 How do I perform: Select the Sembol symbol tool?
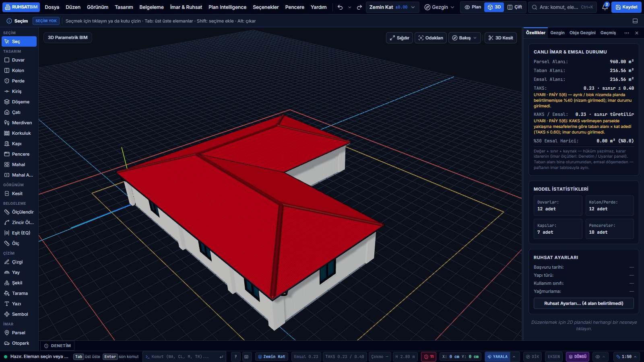(19, 314)
